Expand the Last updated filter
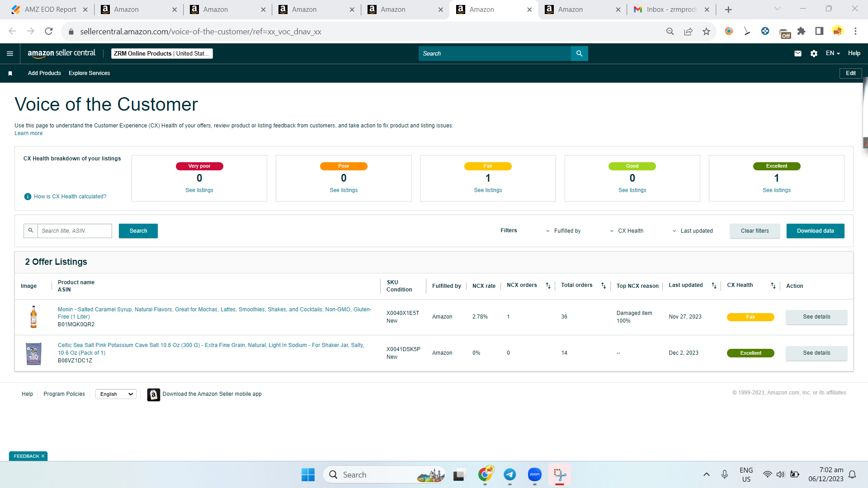The width and height of the screenshot is (868, 488). click(693, 231)
